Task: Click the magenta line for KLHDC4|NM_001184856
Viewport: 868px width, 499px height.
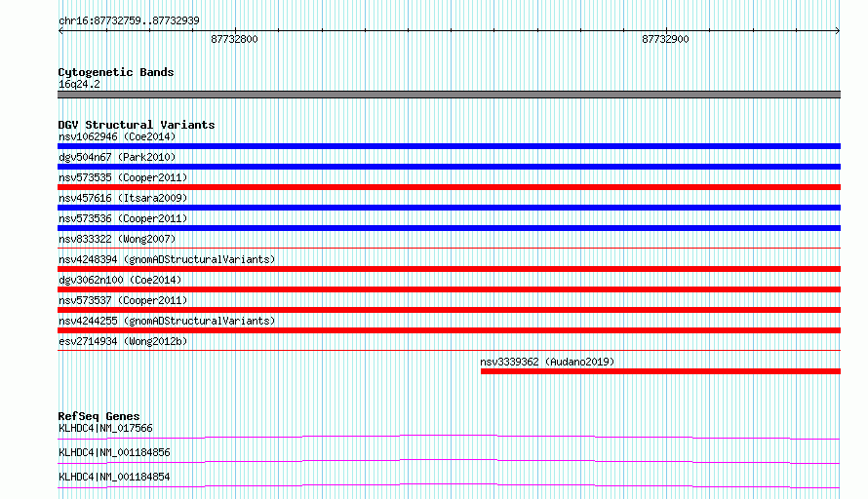Action: (449, 461)
